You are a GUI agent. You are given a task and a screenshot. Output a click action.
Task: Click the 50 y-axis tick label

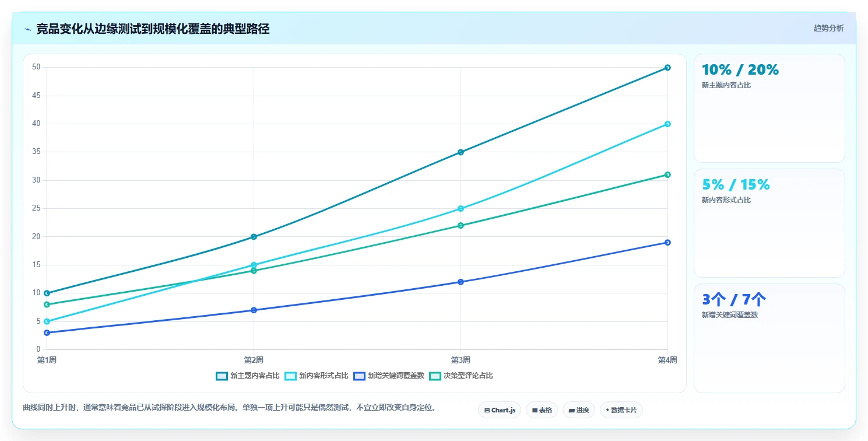(36, 68)
